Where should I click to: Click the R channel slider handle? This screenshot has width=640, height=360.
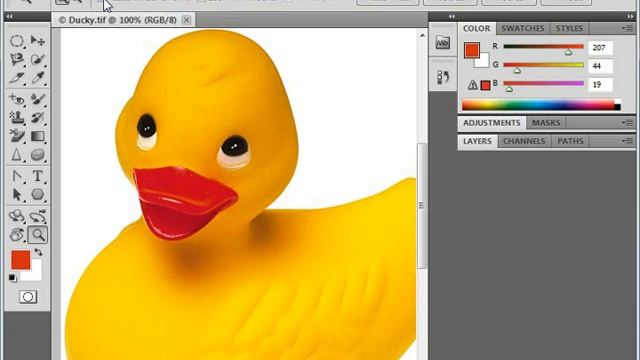[x=568, y=52]
